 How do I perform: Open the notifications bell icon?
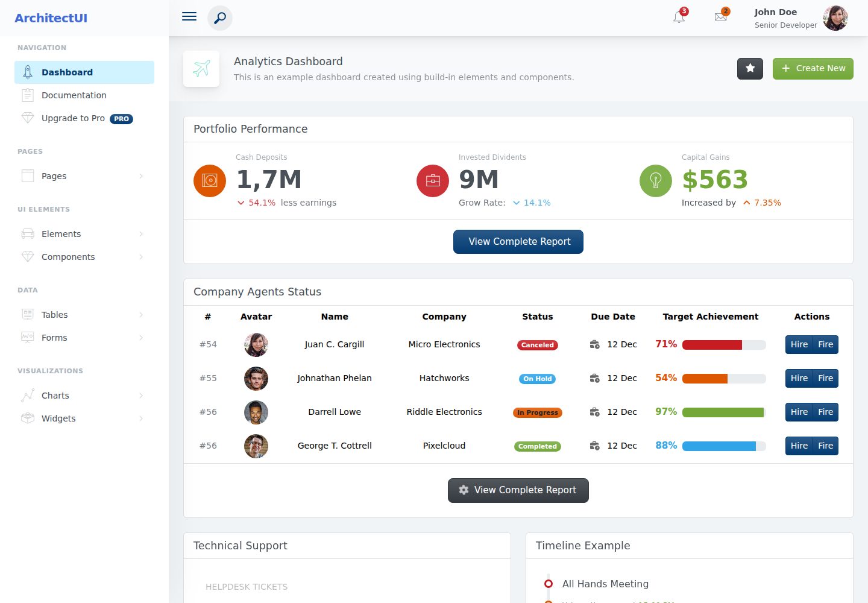click(679, 17)
